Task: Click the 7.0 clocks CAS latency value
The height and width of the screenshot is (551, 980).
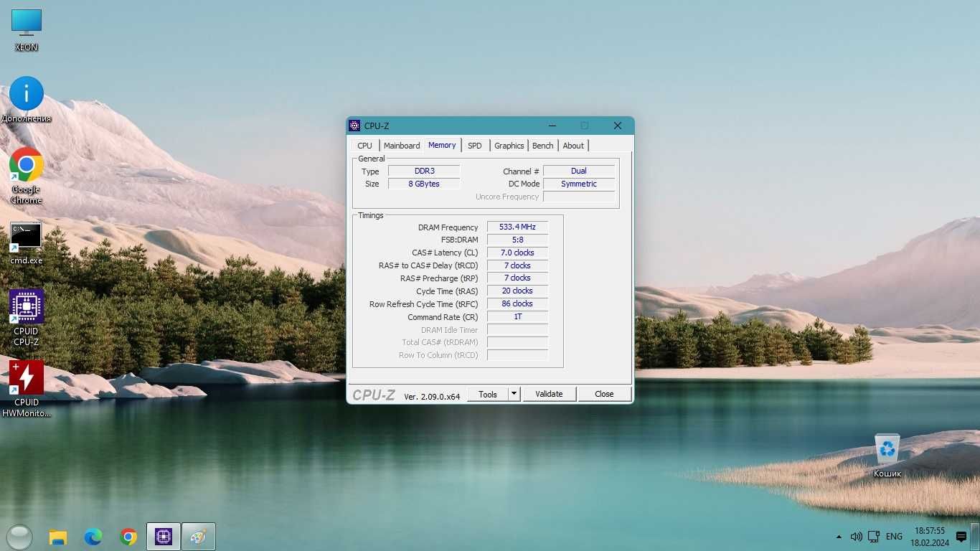Action: 517,253
